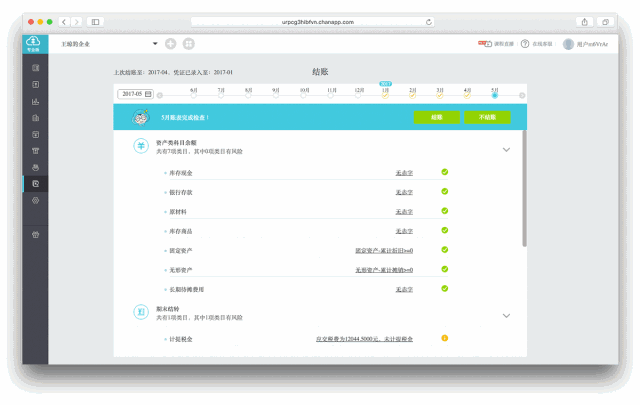Screen dimensions: 640x405
Task: Click the user avatar icon
Action: tap(568, 44)
